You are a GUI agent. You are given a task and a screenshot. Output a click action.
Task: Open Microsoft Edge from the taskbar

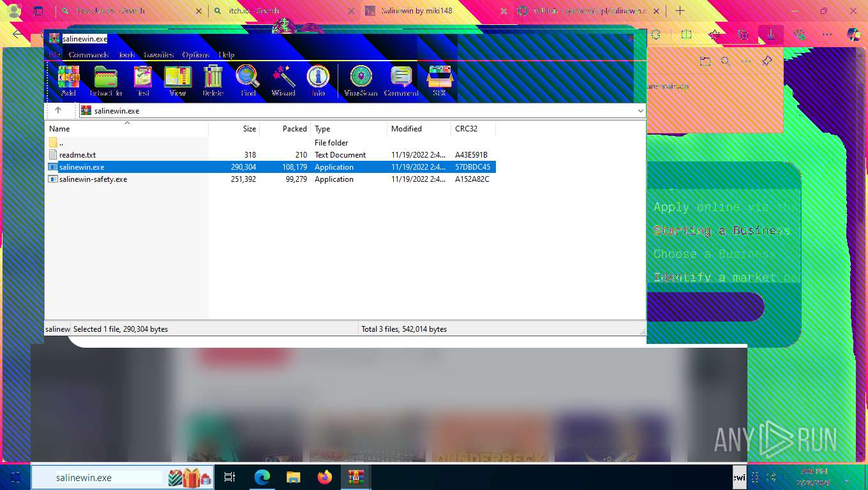click(262, 477)
